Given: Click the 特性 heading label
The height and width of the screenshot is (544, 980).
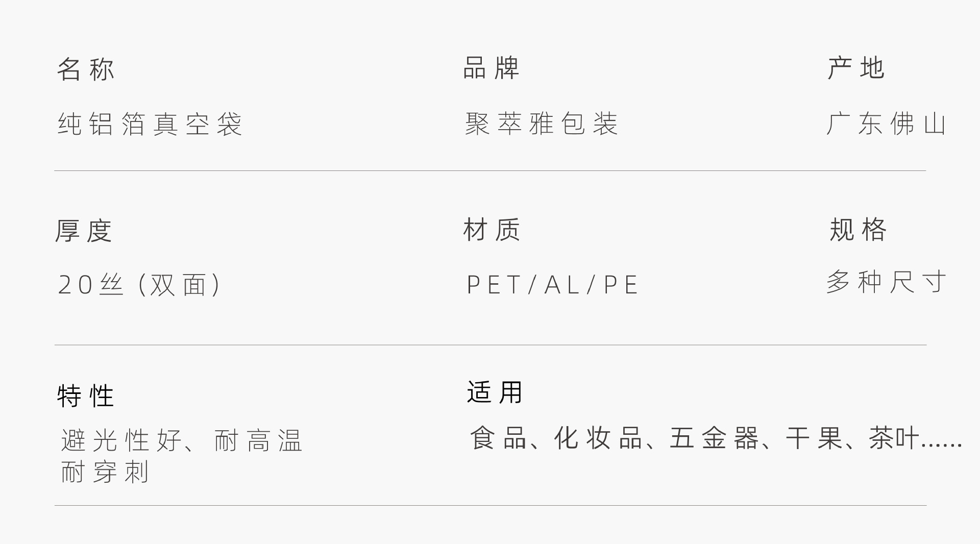Looking at the screenshot, I should [86, 396].
